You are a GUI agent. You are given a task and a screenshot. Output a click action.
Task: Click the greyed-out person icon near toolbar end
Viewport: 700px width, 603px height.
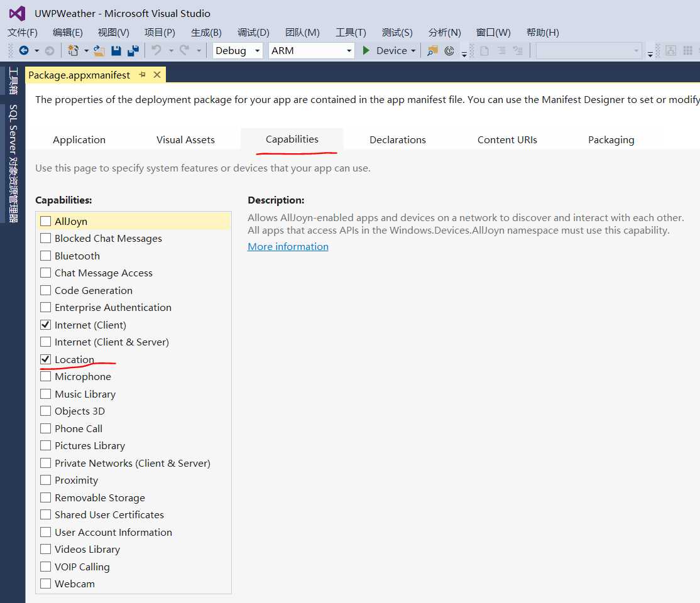[670, 50]
